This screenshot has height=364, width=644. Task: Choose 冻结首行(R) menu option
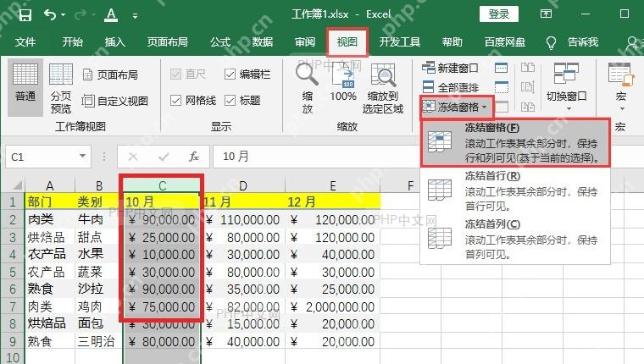click(x=515, y=190)
